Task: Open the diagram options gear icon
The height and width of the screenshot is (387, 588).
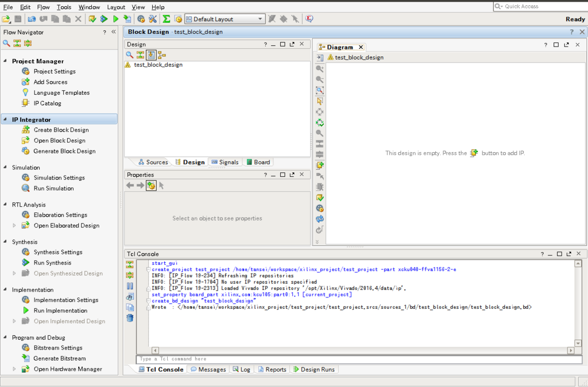Action: click(319, 208)
